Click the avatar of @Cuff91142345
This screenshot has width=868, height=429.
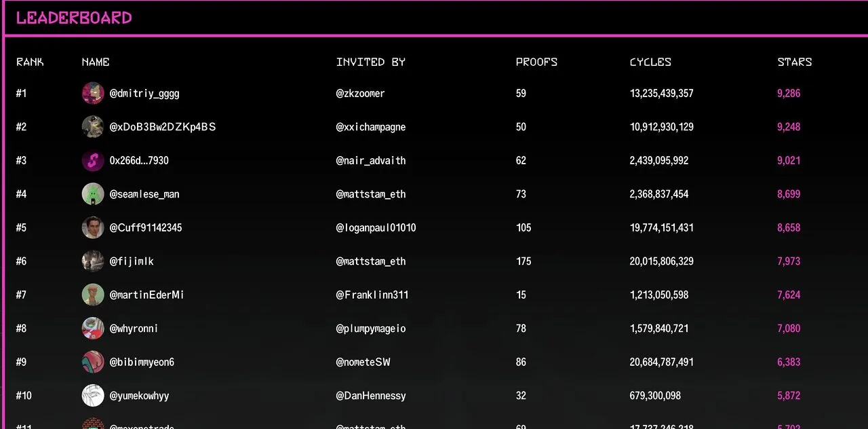[x=93, y=227]
